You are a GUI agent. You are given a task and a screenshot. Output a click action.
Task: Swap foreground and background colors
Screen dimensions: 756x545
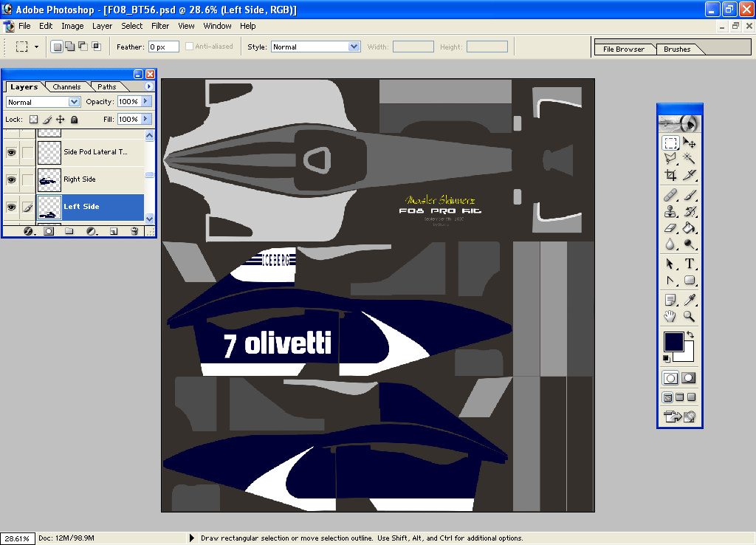pyautogui.click(x=690, y=335)
